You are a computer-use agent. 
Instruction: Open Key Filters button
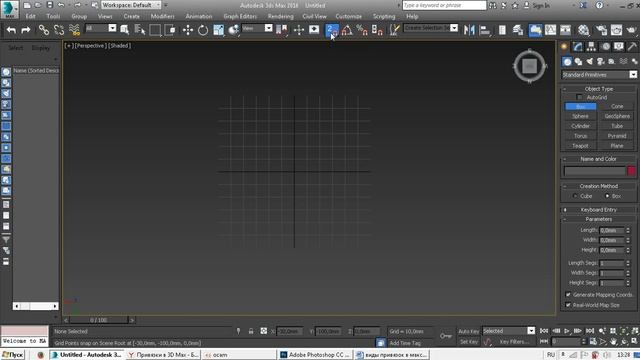[514, 342]
